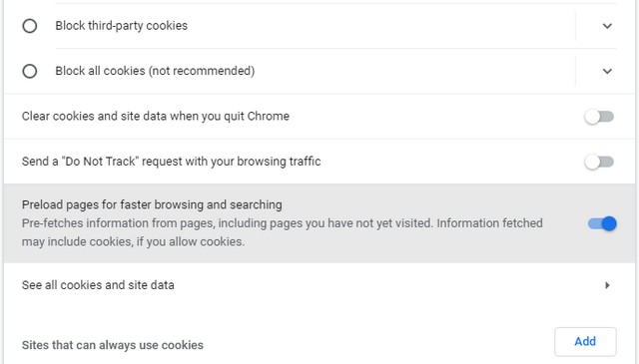This screenshot has width=639, height=364.
Task: Click the 'Sites that can always use cookies' heading
Action: 113,345
